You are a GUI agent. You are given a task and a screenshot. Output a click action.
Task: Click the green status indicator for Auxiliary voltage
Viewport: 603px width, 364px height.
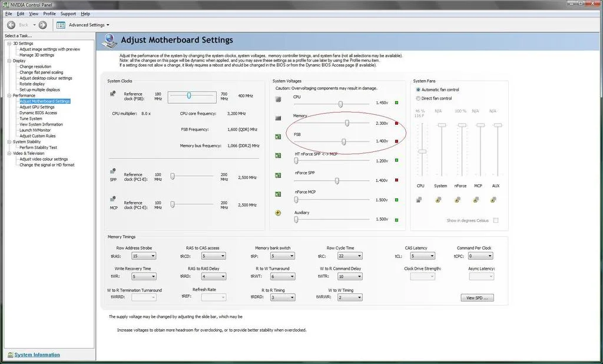pos(396,220)
